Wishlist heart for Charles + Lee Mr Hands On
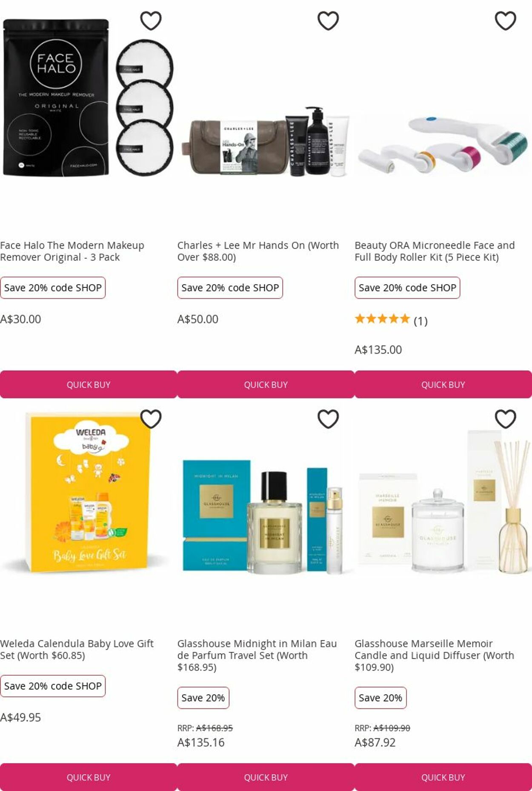The height and width of the screenshot is (791, 532). [328, 20]
